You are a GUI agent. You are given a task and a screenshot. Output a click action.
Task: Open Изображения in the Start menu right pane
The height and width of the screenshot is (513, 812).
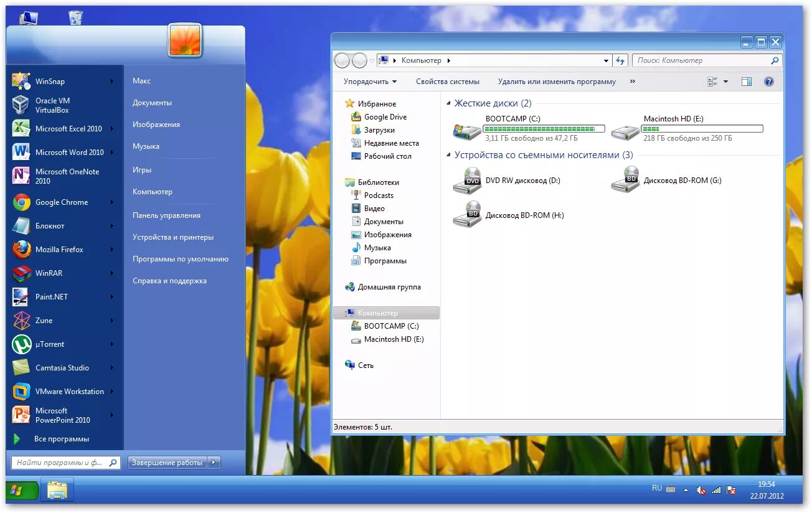(x=156, y=125)
